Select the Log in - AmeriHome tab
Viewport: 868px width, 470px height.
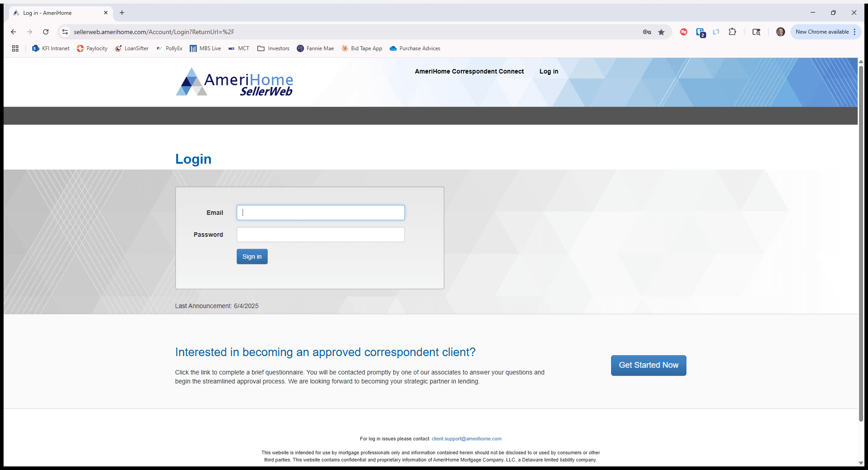(x=61, y=13)
